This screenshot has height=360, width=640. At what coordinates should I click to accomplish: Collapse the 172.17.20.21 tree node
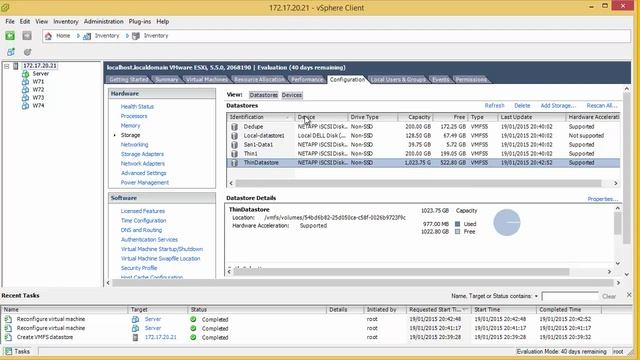tap(7, 66)
